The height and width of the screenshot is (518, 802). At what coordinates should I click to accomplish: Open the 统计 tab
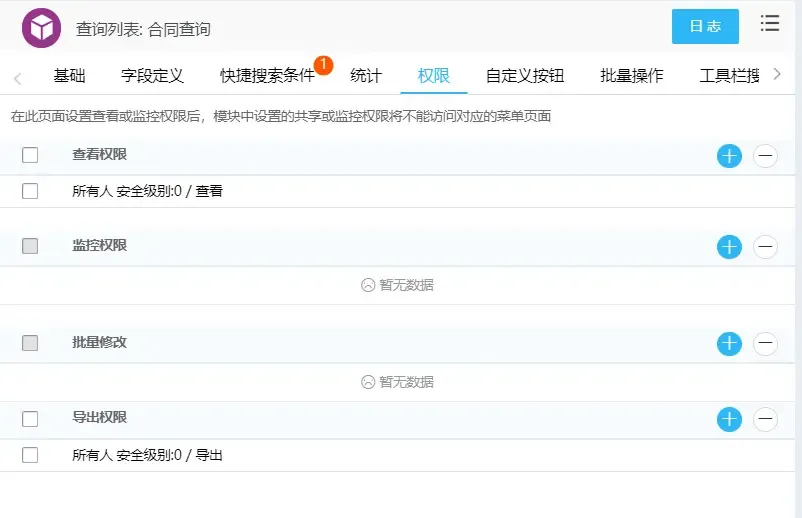tap(366, 76)
